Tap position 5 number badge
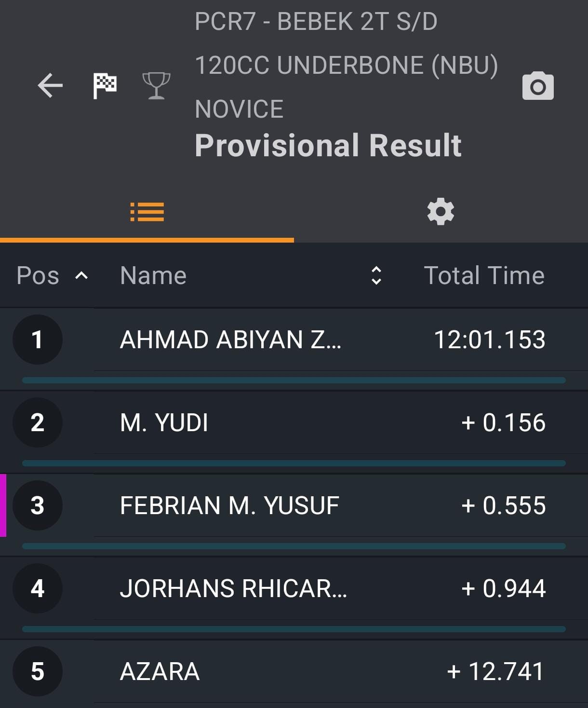 click(x=38, y=671)
